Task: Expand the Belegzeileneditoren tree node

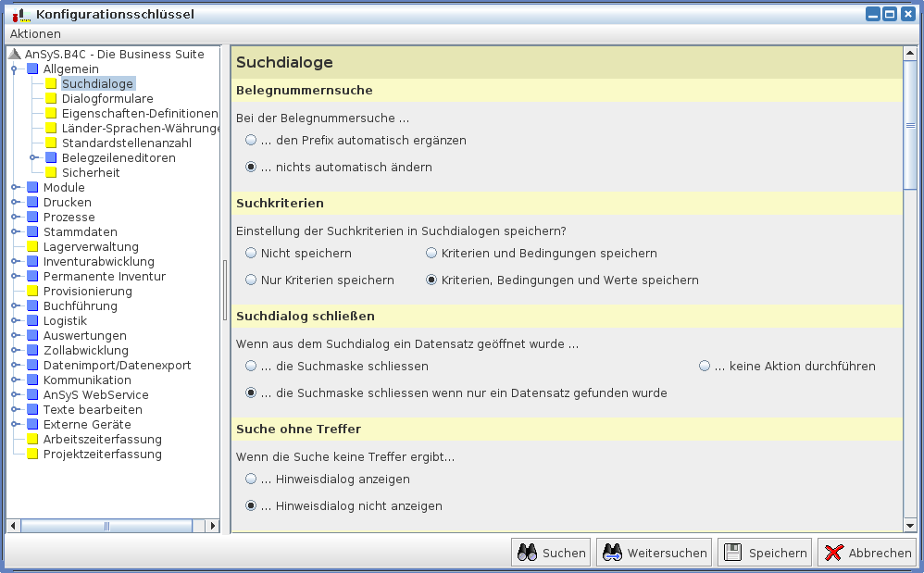Action: coord(34,158)
